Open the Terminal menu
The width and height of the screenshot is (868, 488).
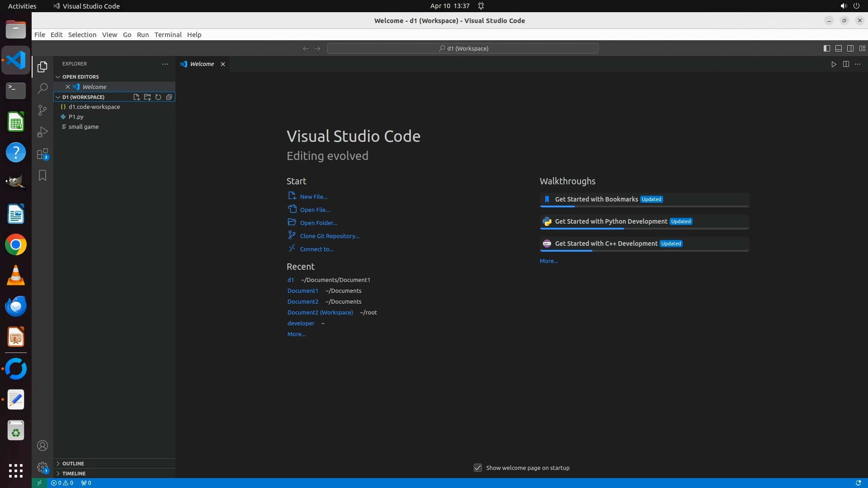pos(168,35)
